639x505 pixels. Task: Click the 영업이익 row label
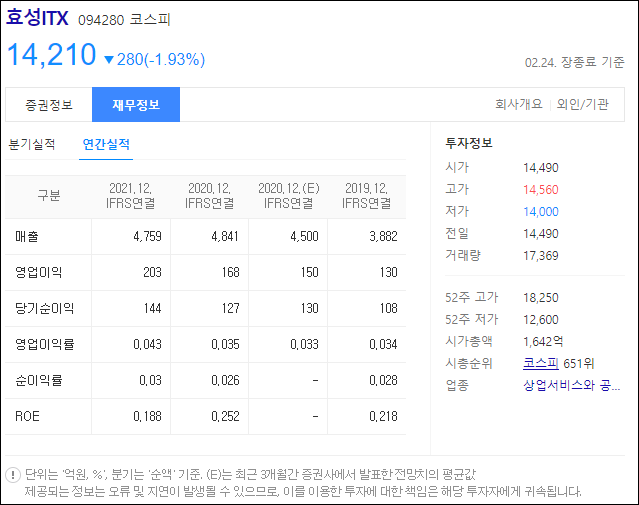(39, 272)
